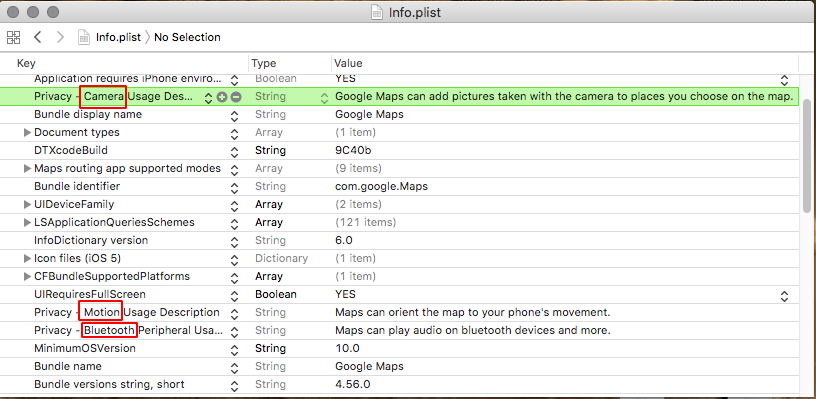Go back with the left chevron
This screenshot has width=816, height=399.
coord(37,37)
